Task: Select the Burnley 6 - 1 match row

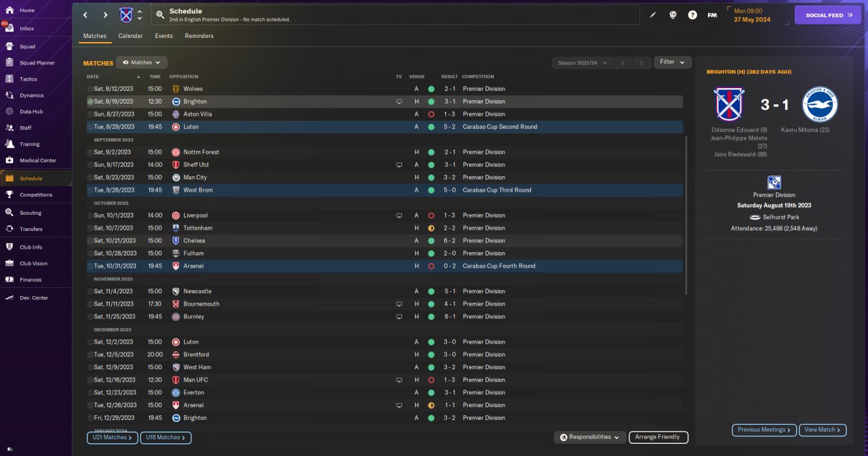Action: point(384,316)
